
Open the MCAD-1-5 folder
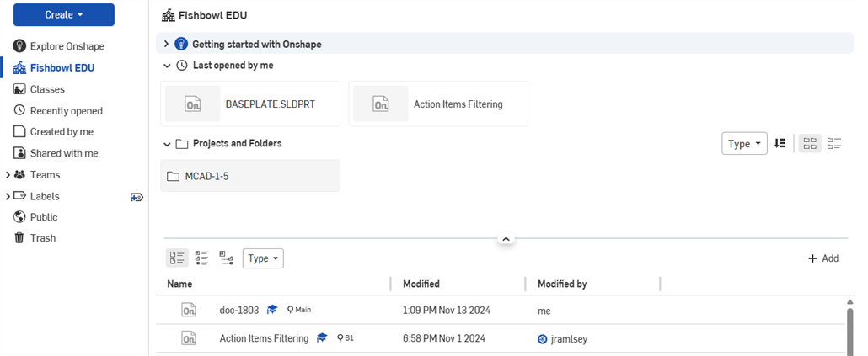(x=250, y=176)
